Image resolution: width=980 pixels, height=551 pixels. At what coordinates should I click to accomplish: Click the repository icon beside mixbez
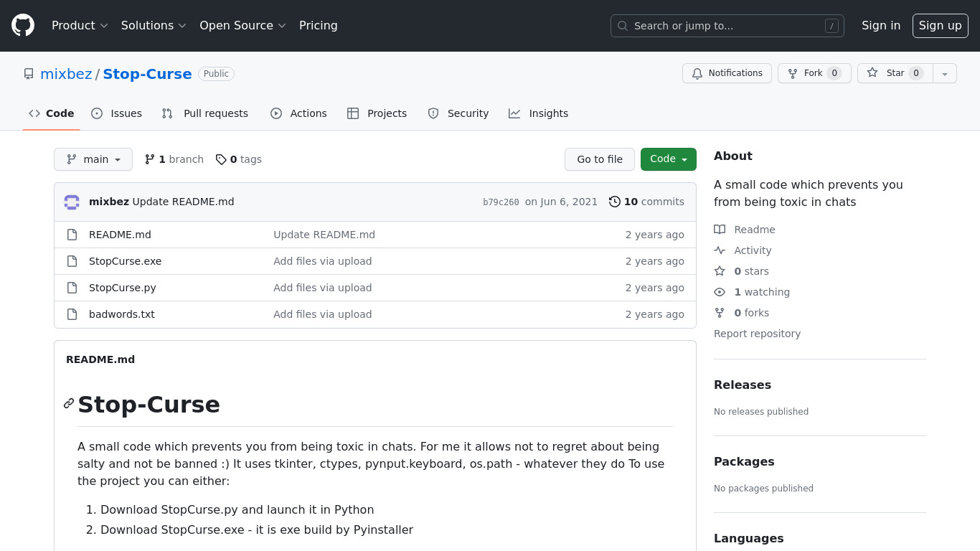click(29, 74)
